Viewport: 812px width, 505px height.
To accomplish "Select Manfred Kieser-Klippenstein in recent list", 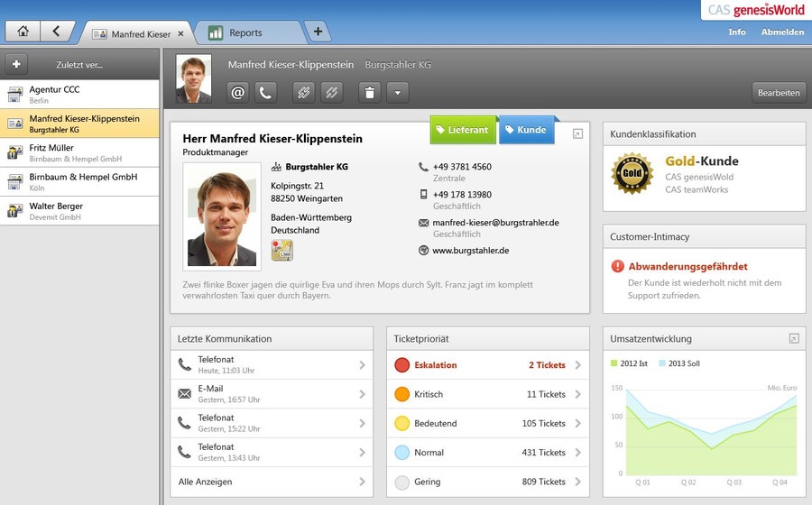I will [79, 124].
